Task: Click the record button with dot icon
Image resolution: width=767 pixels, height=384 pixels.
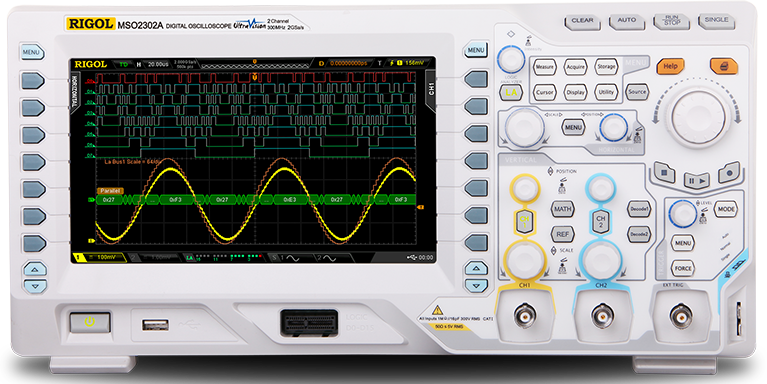Action: click(x=729, y=173)
